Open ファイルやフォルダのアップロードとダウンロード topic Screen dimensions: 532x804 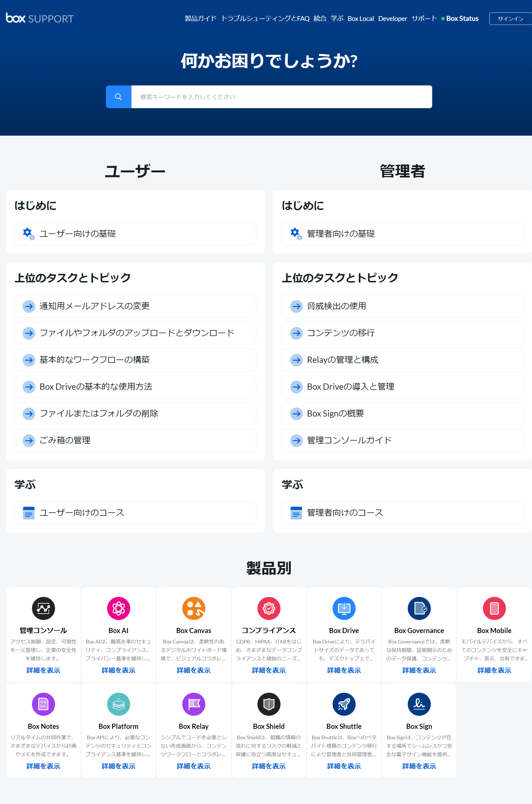pyautogui.click(x=135, y=333)
